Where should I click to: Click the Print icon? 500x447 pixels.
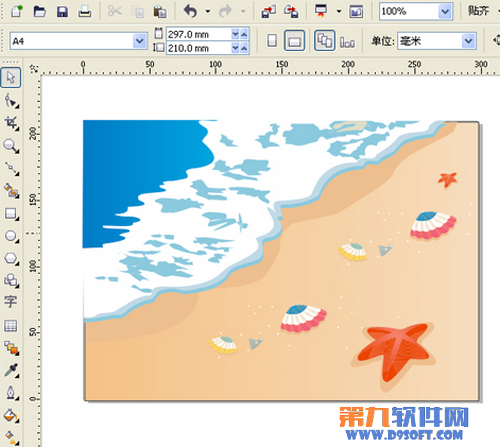[85, 12]
